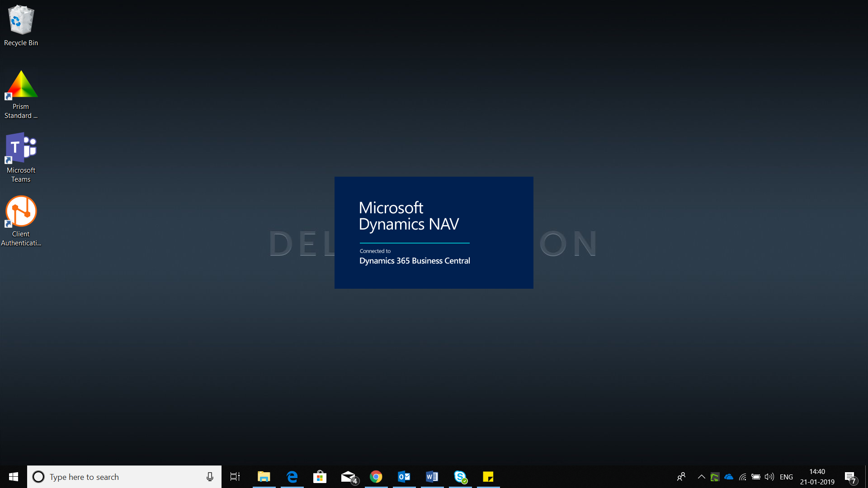Screen dimensions: 868x488
Task: Show hidden system tray icons
Action: [702, 477]
